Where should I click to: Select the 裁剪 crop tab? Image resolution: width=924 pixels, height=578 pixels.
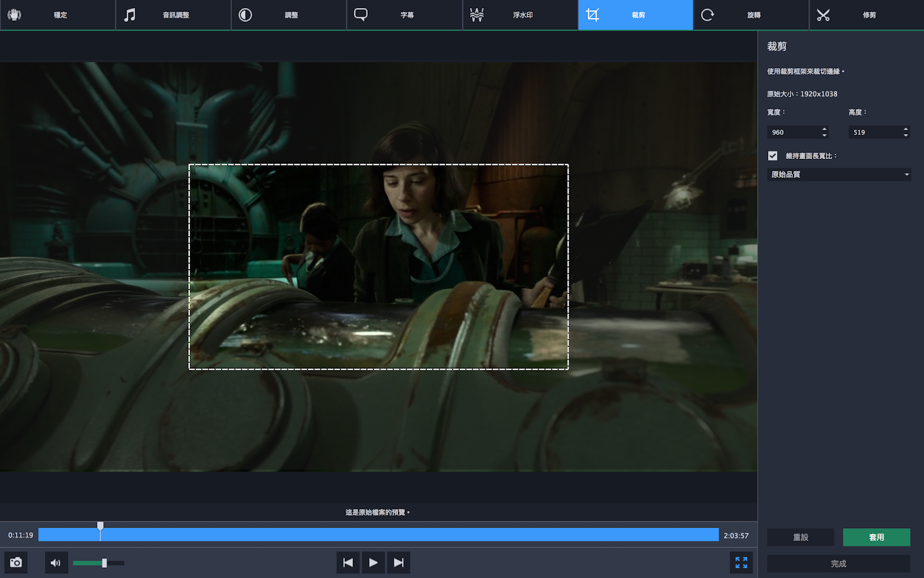[635, 15]
